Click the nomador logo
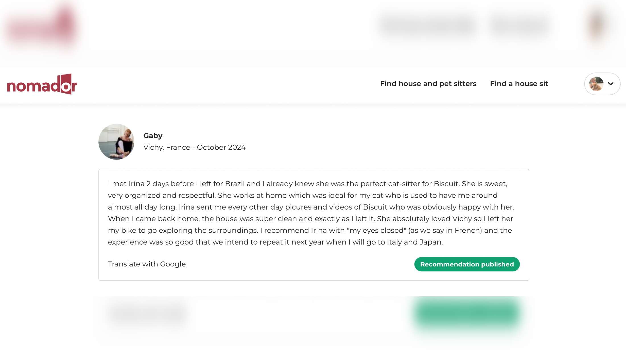The height and width of the screenshot is (364, 626). click(42, 84)
